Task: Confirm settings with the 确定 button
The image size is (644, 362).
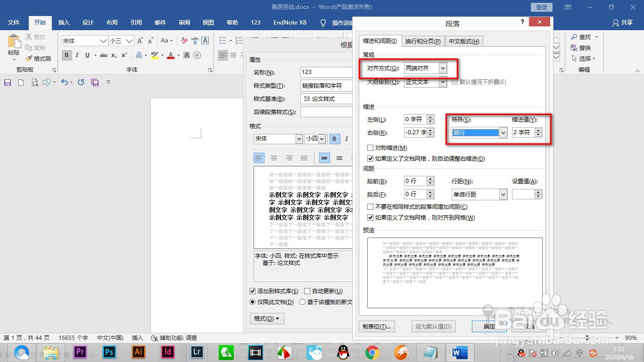Action: coord(489,326)
